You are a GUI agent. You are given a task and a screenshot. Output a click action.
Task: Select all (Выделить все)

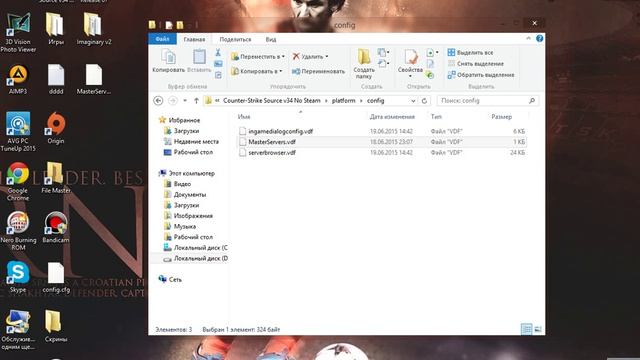(x=470, y=53)
